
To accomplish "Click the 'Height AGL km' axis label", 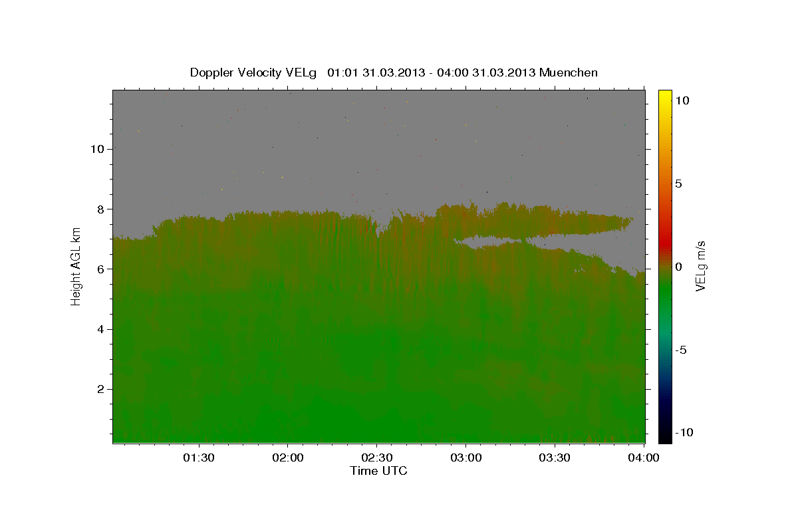I will point(76,266).
